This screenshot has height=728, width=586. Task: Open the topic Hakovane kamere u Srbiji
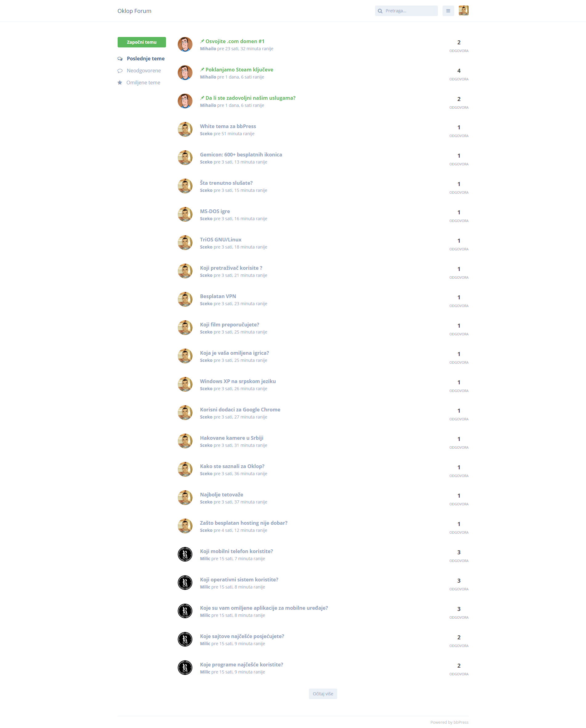[232, 438]
